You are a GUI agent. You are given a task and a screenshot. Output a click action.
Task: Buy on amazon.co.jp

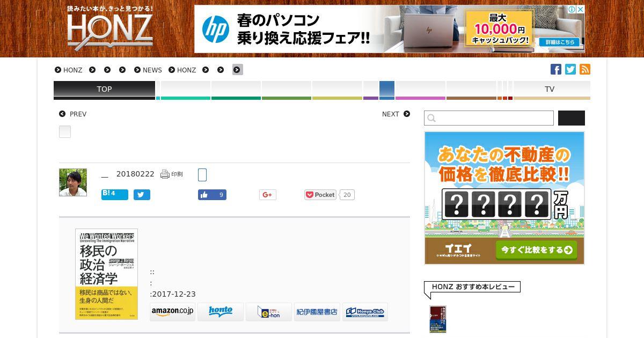click(173, 312)
